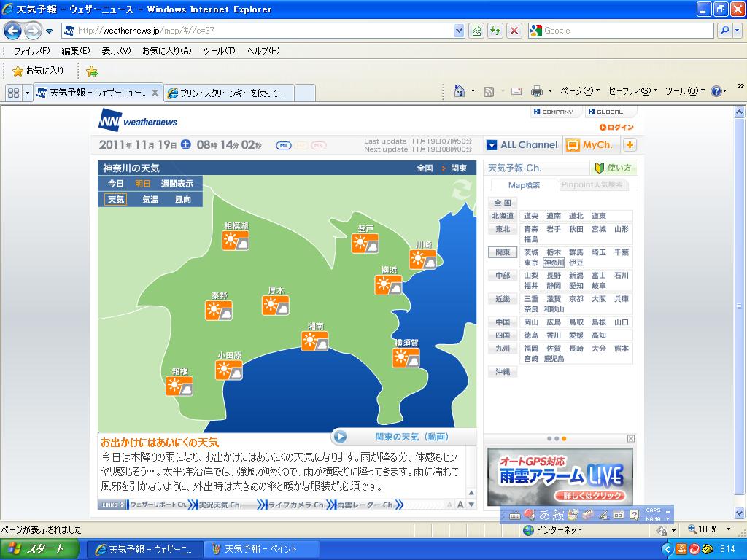Click the new tab button
This screenshot has width=747, height=560.
click(x=305, y=93)
